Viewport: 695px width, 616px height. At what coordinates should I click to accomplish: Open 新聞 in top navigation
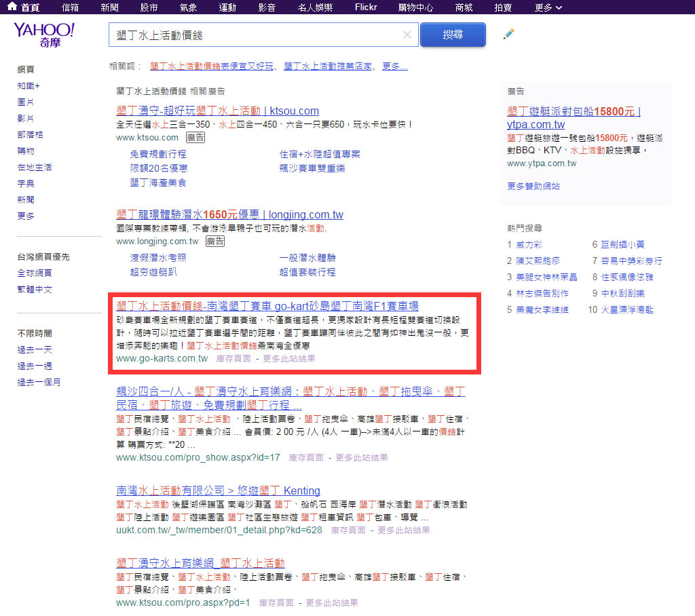click(x=109, y=7)
